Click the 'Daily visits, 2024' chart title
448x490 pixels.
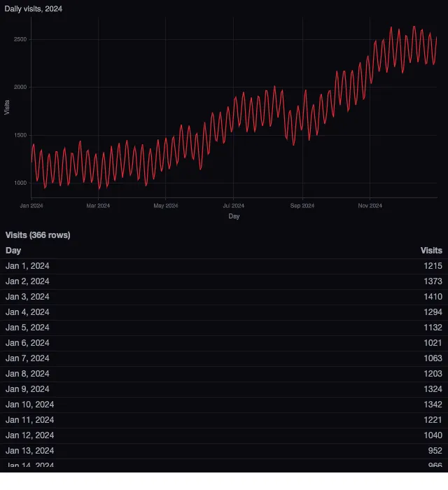[x=34, y=8]
